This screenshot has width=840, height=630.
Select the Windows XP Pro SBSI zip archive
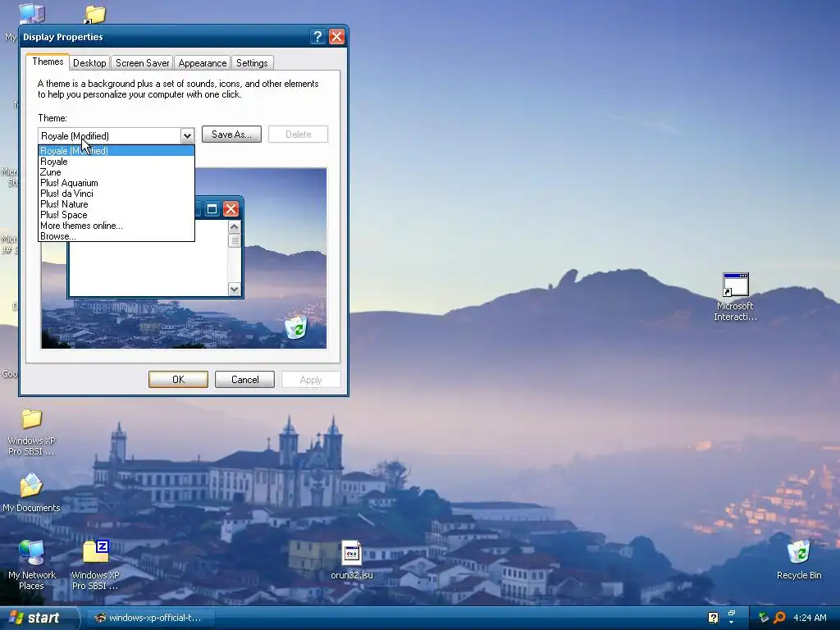click(96, 552)
